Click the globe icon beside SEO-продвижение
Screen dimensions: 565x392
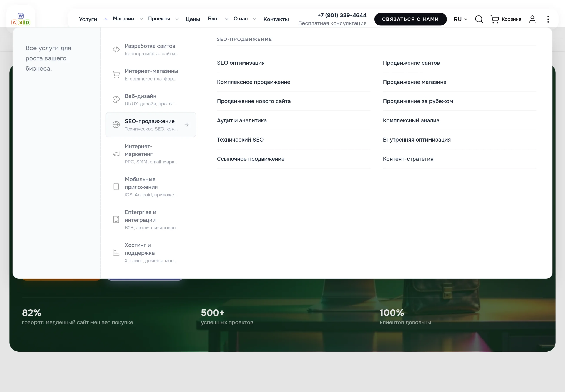pos(116,125)
